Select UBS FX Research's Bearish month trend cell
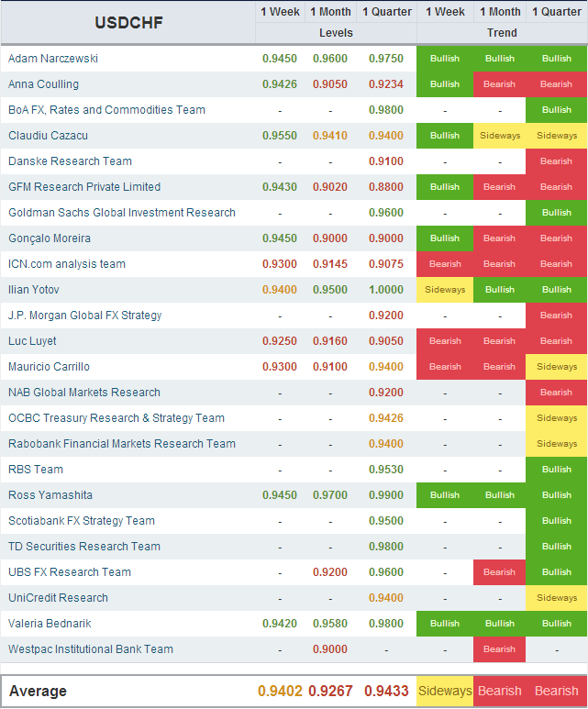Image resolution: width=588 pixels, height=709 pixels. [500, 572]
